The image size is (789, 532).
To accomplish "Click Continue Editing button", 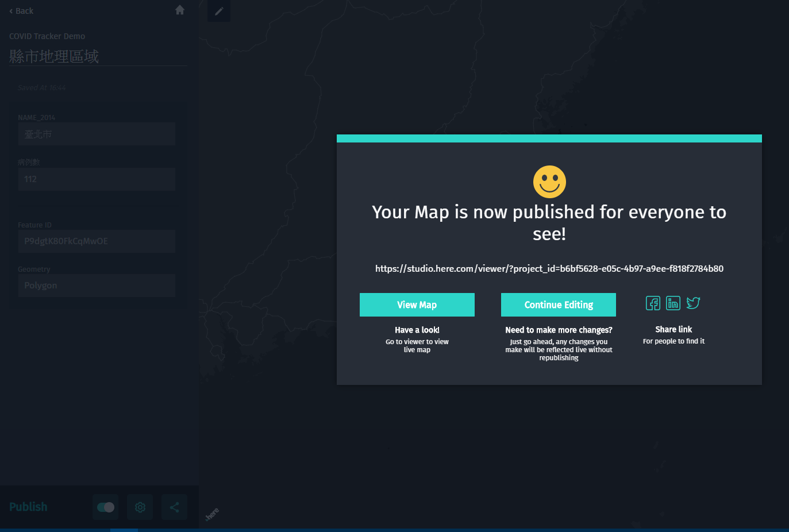I will (559, 305).
